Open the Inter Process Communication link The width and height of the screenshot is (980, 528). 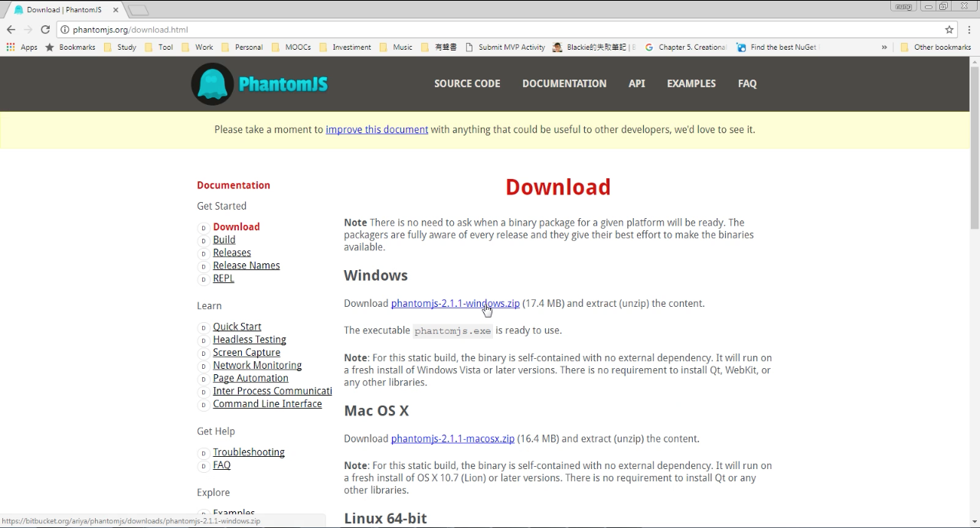(x=273, y=392)
